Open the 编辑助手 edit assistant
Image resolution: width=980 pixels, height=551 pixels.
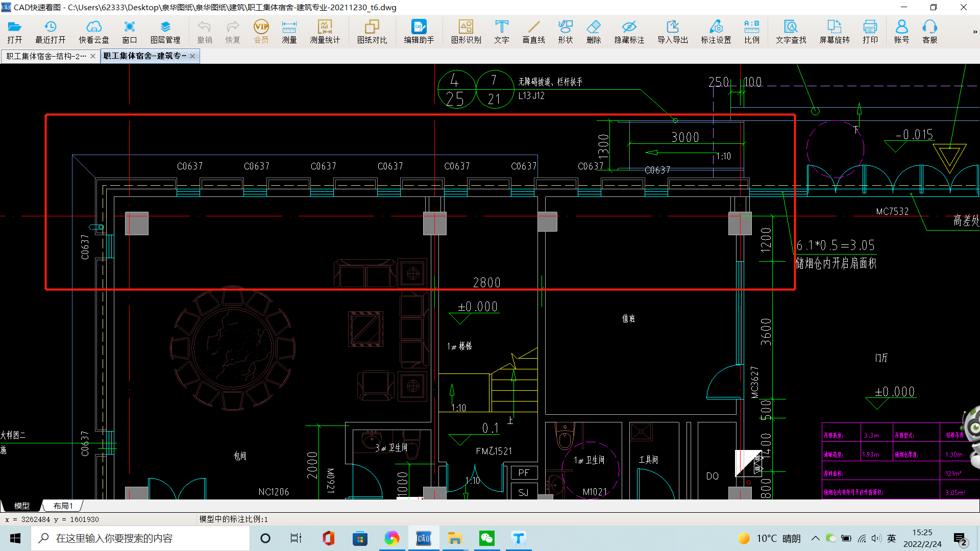[419, 32]
